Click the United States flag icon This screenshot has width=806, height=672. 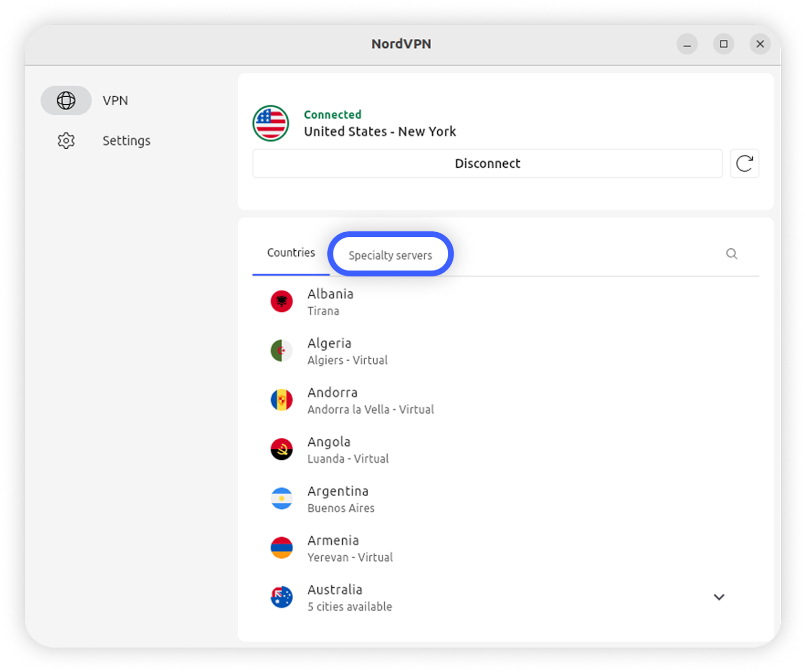pyautogui.click(x=271, y=123)
